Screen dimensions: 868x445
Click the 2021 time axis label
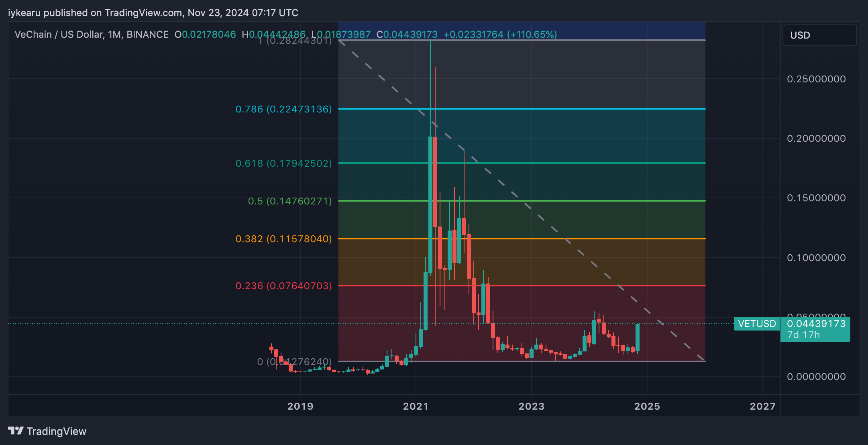tap(416, 406)
